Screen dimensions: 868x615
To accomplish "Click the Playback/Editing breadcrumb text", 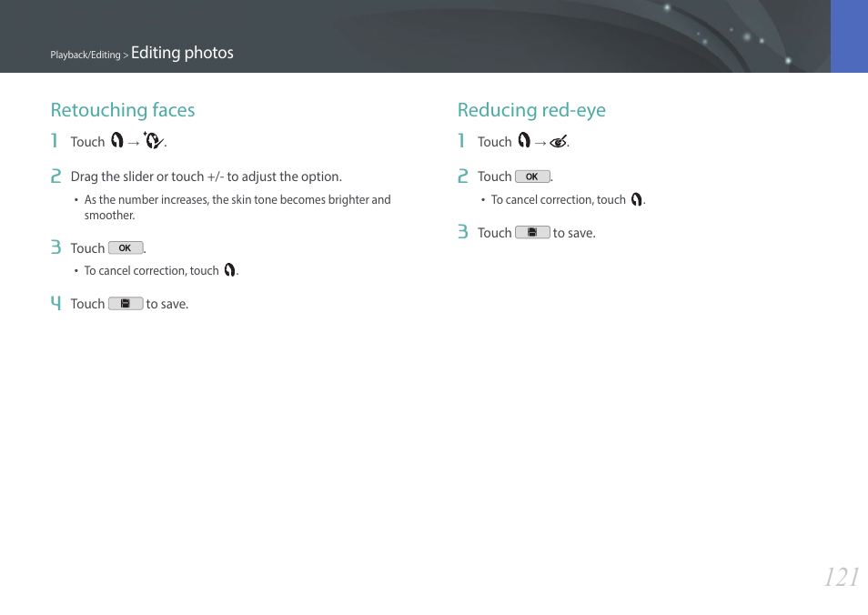I will point(86,55).
